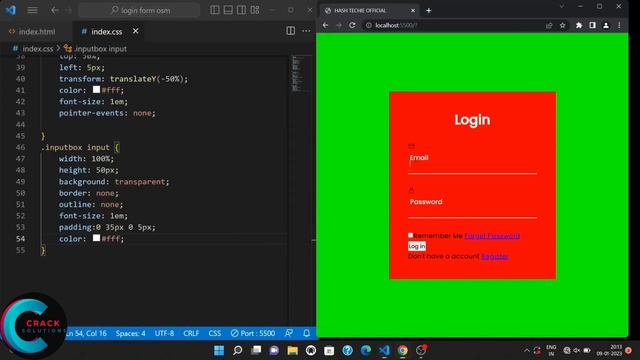Image resolution: width=640 pixels, height=360 pixels.
Task: Open the #fff color swatch on line 54
Action: pyautogui.click(x=96, y=238)
